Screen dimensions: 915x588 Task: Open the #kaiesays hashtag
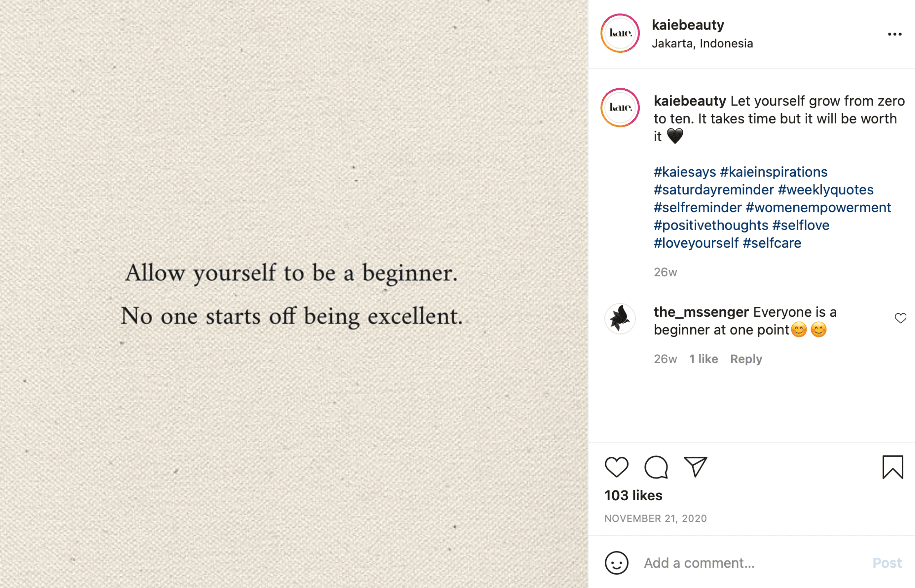(685, 172)
